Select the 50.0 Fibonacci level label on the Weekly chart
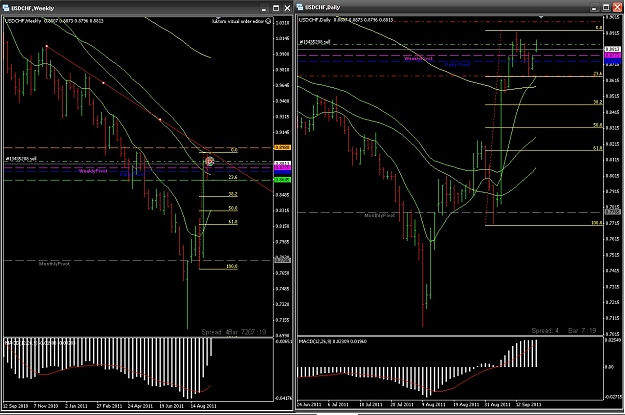Screen dimensions: 625x415 [233, 208]
